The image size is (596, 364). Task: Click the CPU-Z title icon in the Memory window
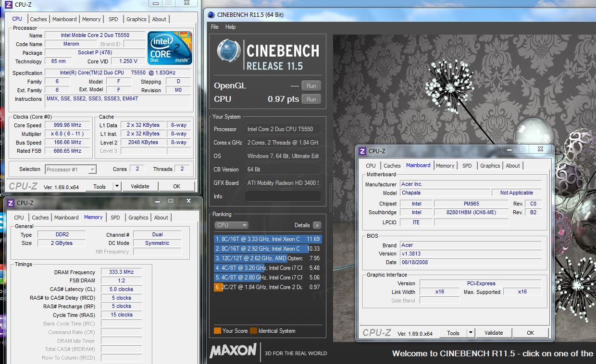click(10, 203)
